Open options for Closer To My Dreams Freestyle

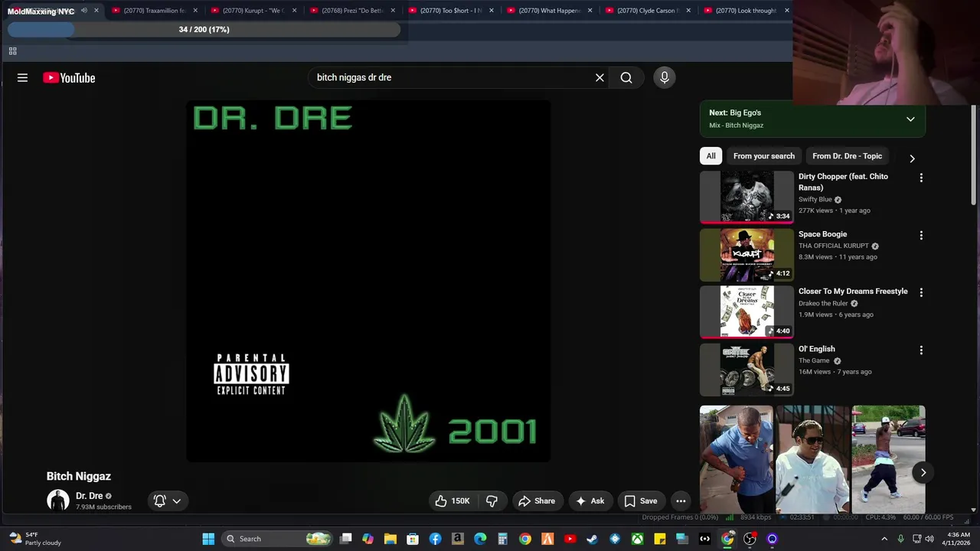(921, 292)
